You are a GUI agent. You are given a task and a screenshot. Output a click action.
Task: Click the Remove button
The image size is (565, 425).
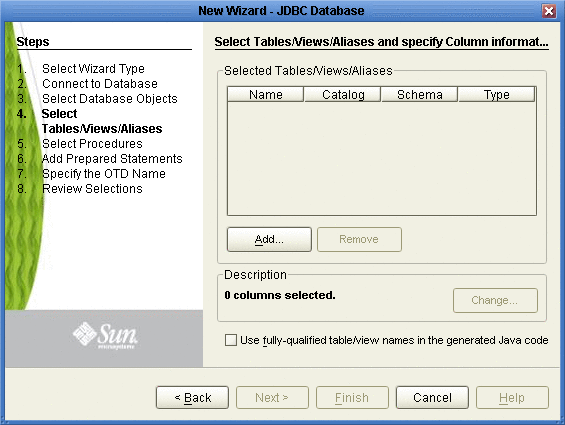pos(359,239)
